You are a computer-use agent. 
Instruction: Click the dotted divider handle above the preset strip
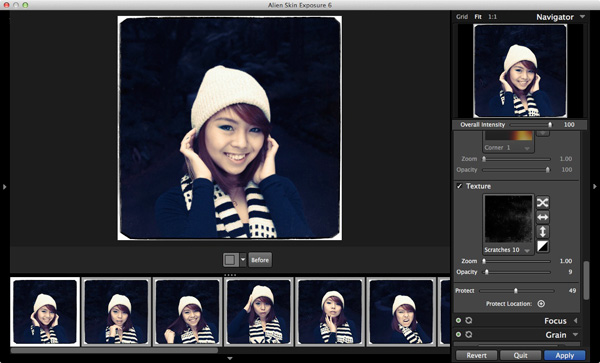tap(230, 275)
